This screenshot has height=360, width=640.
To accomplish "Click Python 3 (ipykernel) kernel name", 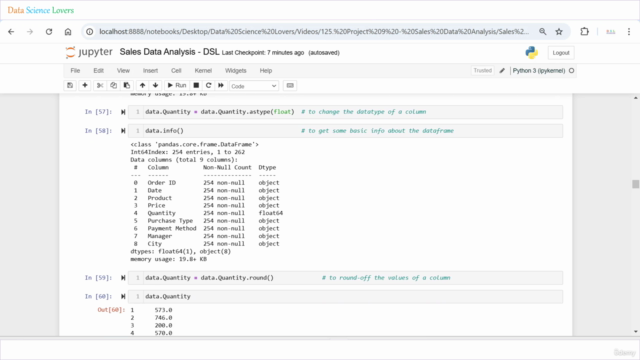I will 539,71.
